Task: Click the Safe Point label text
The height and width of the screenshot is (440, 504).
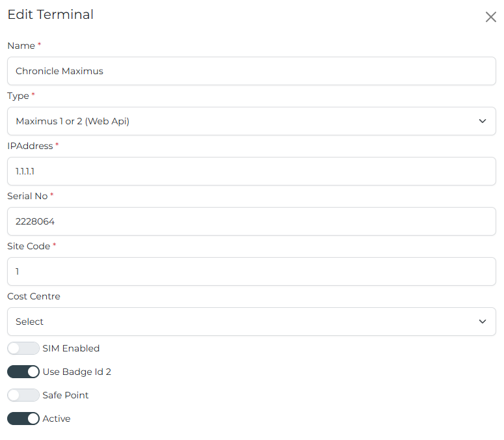Action: tap(65, 395)
